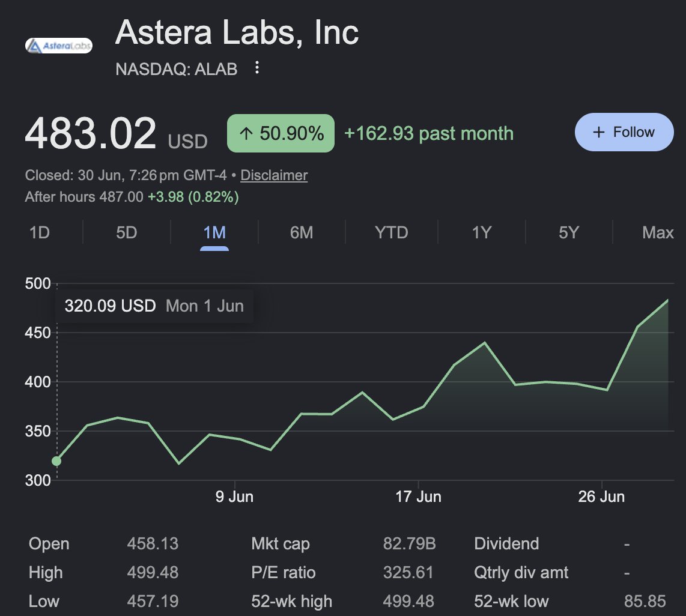
Task: Click the 26 Jun date on chart axis
Action: 601,496
